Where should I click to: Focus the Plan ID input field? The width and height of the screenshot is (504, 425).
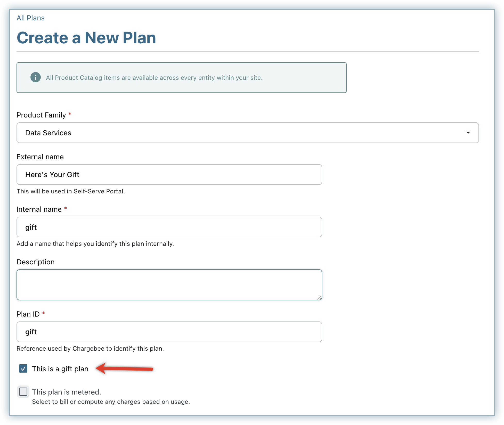coord(169,332)
